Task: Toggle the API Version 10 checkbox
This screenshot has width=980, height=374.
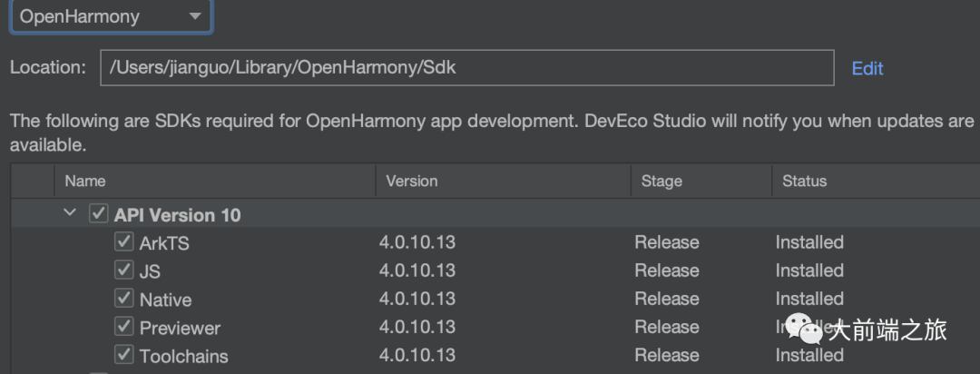Action: coord(99,215)
